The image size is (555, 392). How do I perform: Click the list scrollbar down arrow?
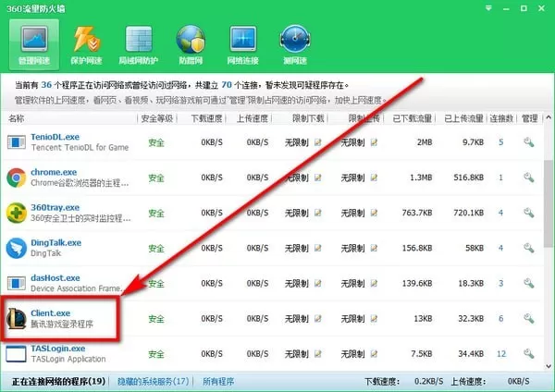point(549,366)
